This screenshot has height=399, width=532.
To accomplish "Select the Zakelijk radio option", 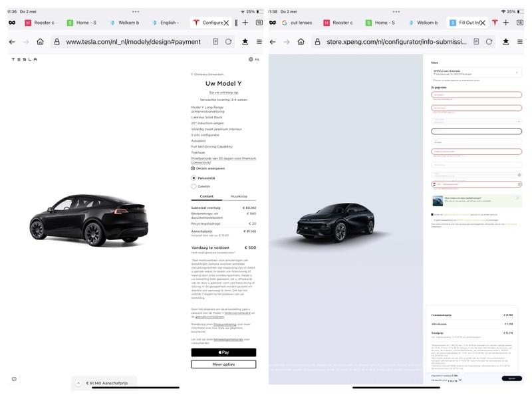I will click(x=194, y=186).
